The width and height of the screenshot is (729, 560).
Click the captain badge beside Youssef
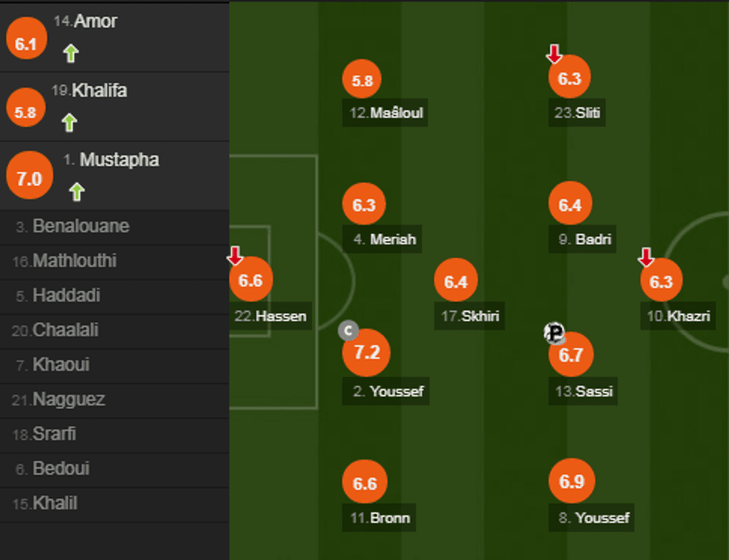pos(347,330)
